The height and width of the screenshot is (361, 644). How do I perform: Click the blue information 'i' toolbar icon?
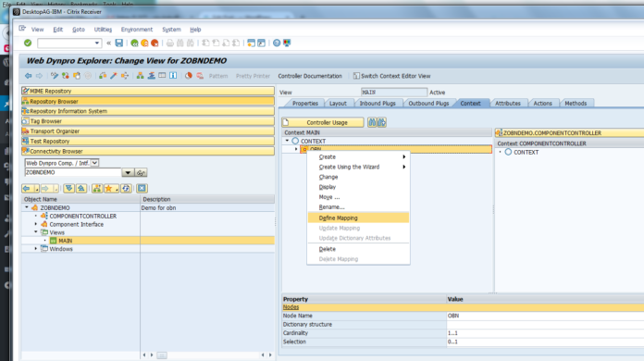pos(173,76)
